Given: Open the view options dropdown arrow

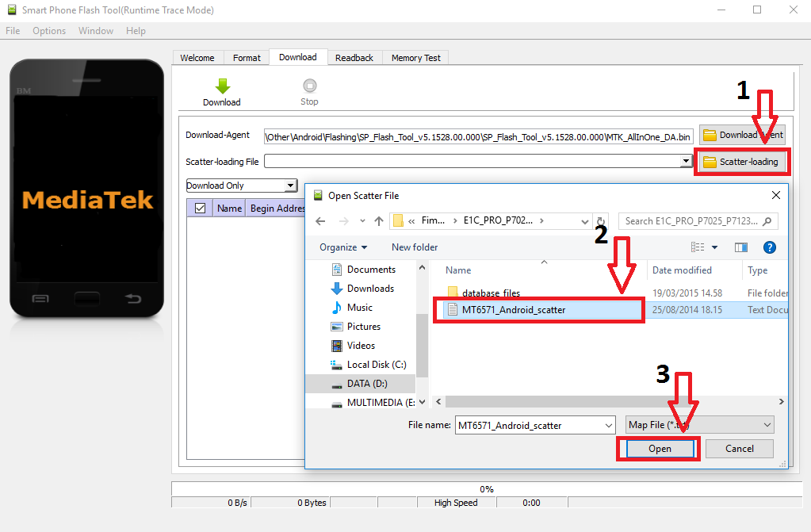Looking at the screenshot, I should [715, 247].
